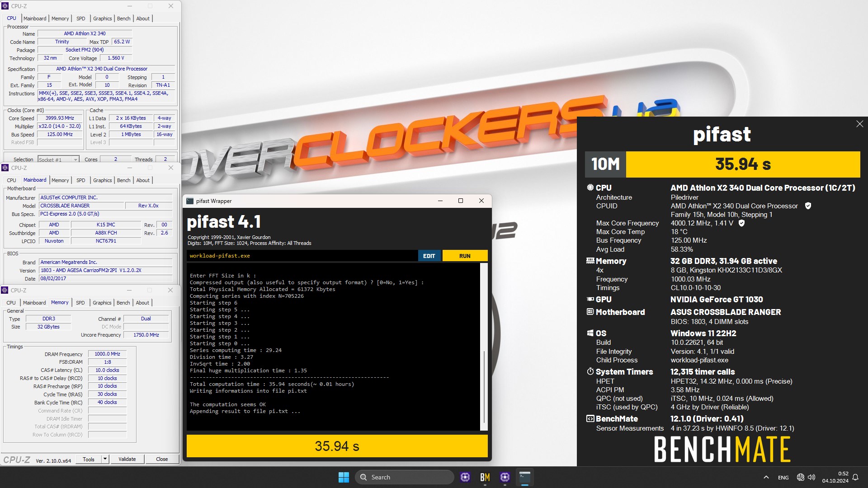Click the Memory section icon in BenchMate
This screenshot has width=868, height=488.
(590, 261)
